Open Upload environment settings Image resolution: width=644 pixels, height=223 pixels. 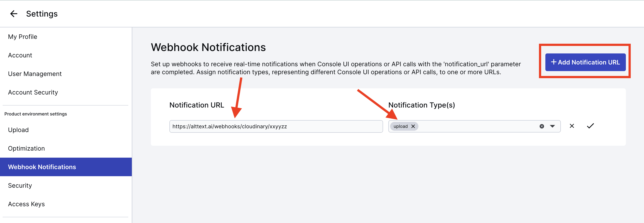click(x=18, y=130)
